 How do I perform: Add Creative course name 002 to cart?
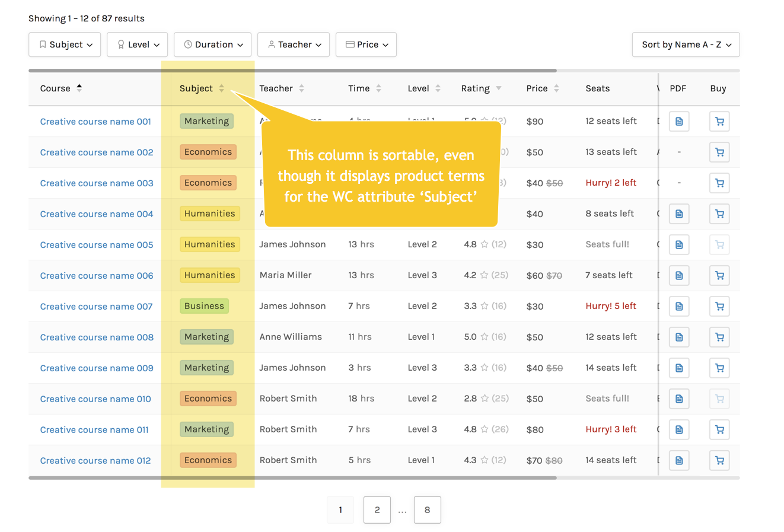point(719,152)
